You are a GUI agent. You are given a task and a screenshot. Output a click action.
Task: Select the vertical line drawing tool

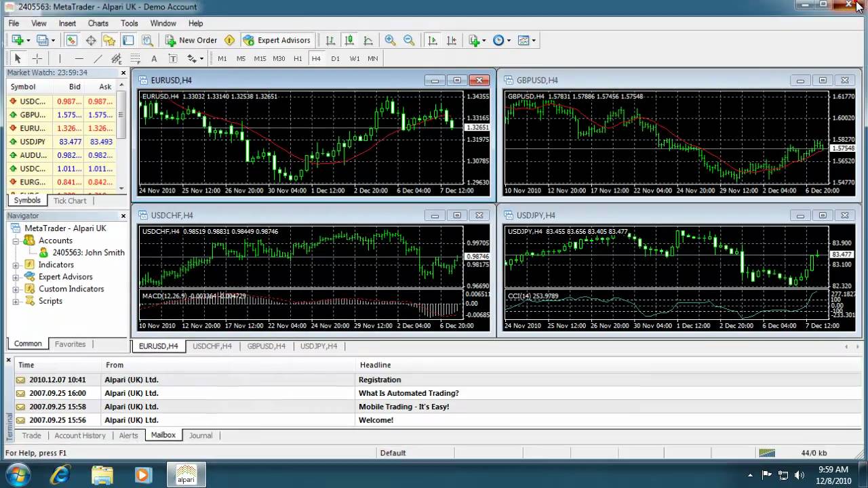coord(60,58)
